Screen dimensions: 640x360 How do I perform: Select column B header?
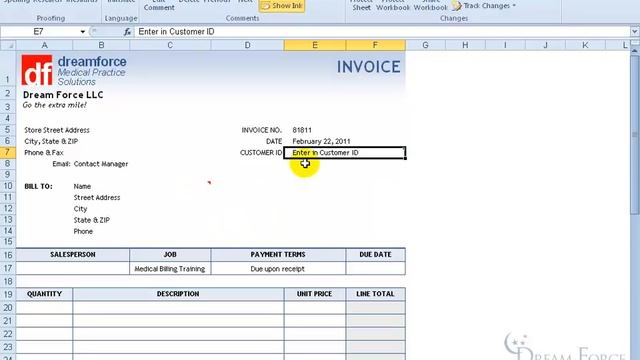pyautogui.click(x=101, y=45)
